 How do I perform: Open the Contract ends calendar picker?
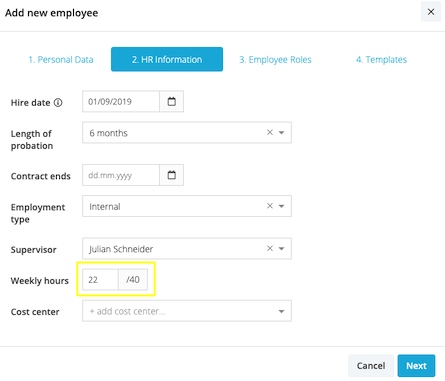click(171, 175)
